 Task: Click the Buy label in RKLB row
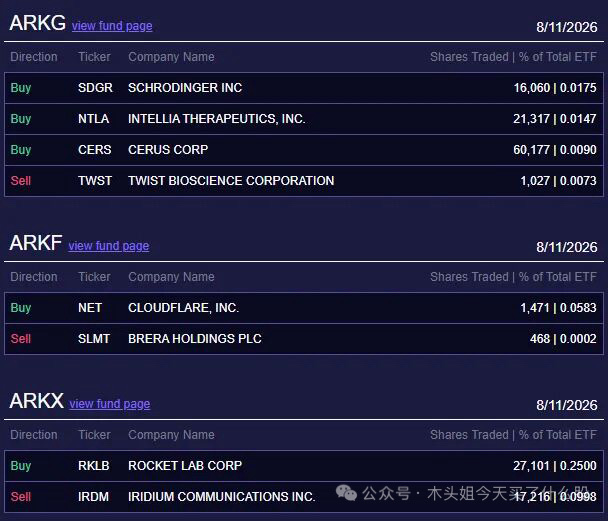click(x=21, y=466)
